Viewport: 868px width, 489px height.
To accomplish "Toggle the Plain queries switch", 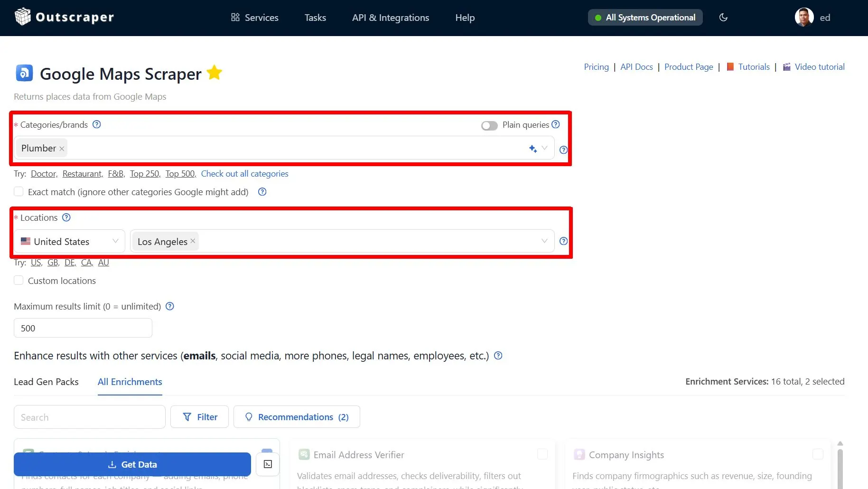I will pos(489,125).
